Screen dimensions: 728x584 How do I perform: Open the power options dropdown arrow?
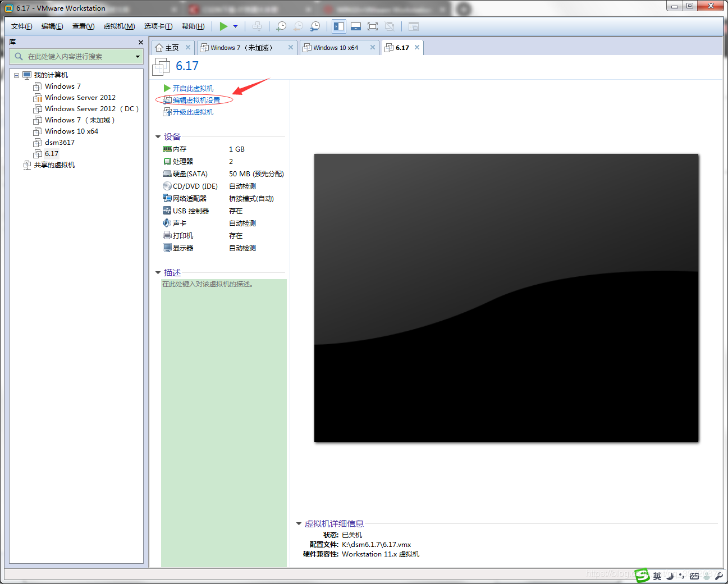(x=235, y=26)
